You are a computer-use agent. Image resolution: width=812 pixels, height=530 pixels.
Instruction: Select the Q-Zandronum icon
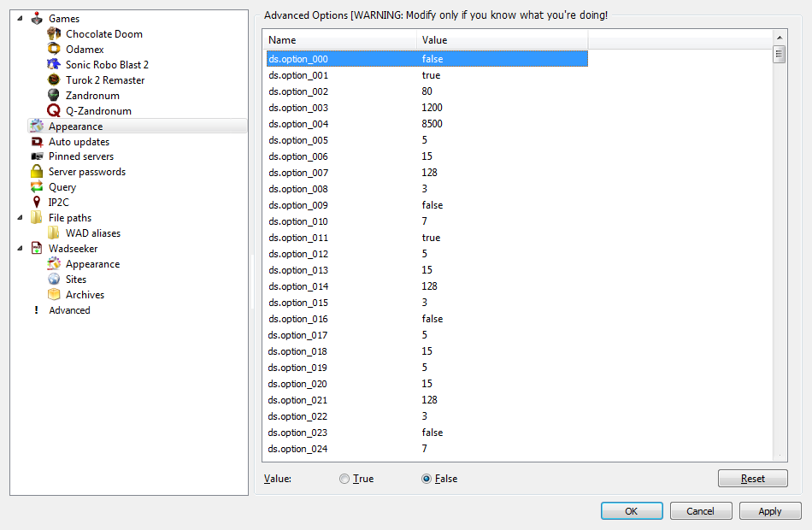pos(54,111)
